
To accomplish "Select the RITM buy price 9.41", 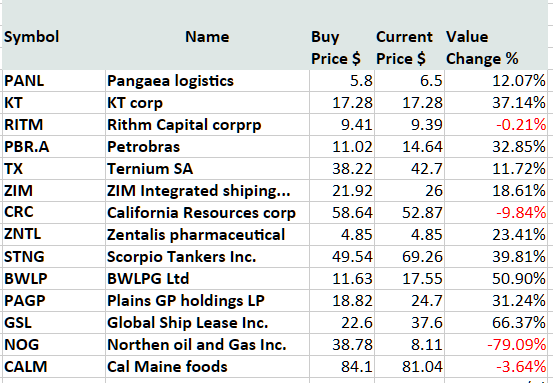I will coord(342,125).
